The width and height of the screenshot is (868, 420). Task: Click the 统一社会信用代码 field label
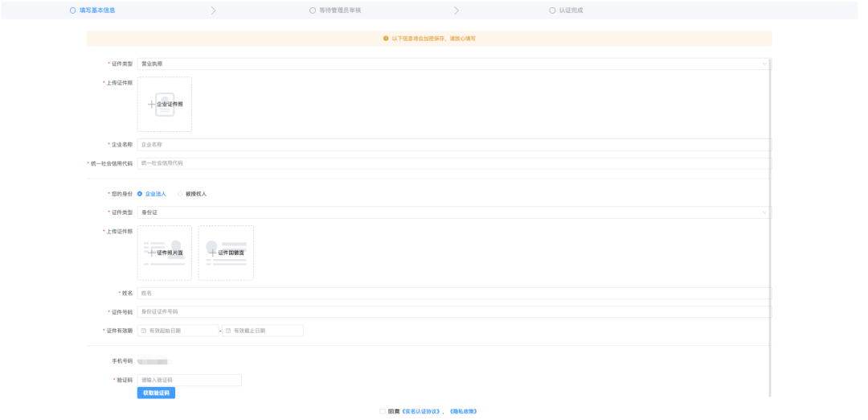tap(111, 163)
